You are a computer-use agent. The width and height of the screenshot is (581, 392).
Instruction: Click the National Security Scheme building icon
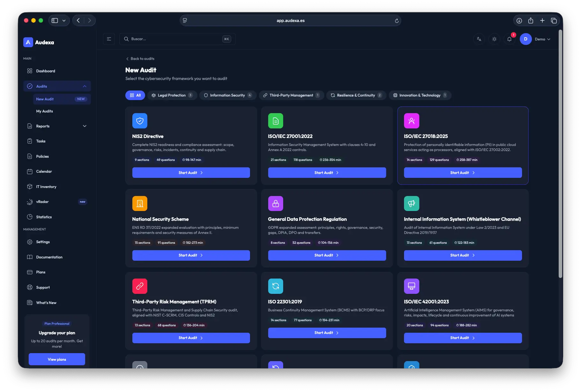[140, 203]
